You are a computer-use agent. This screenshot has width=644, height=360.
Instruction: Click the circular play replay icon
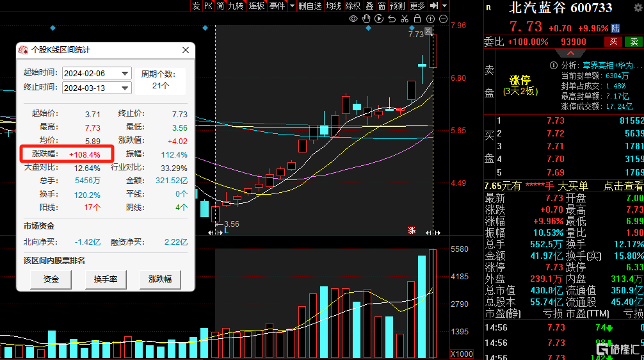pyautogui.click(x=379, y=19)
